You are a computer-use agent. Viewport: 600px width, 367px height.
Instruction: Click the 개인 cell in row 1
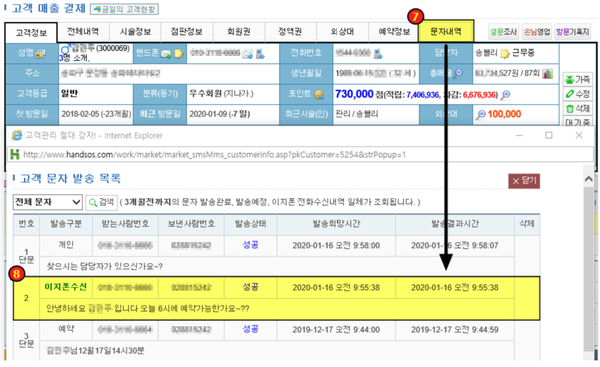[x=66, y=245]
